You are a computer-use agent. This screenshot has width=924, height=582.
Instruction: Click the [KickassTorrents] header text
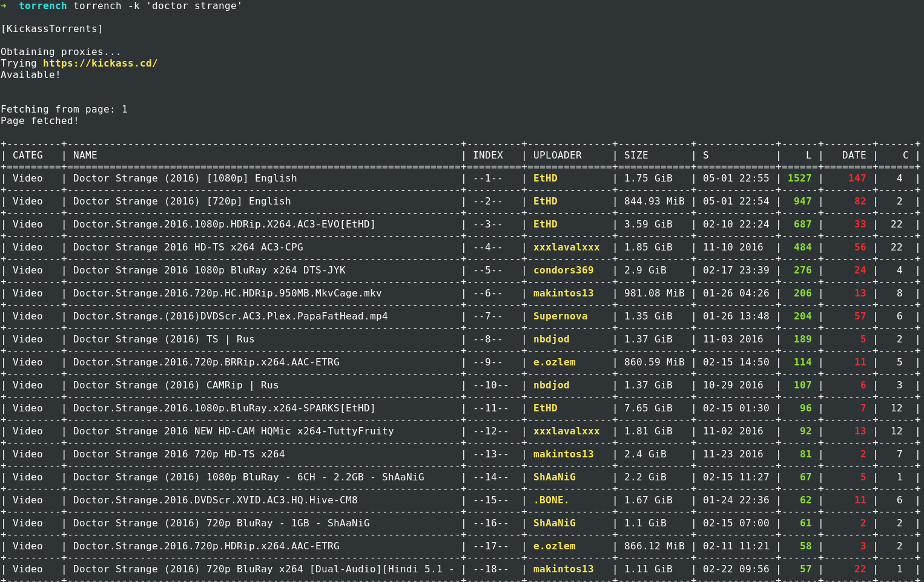(x=52, y=28)
